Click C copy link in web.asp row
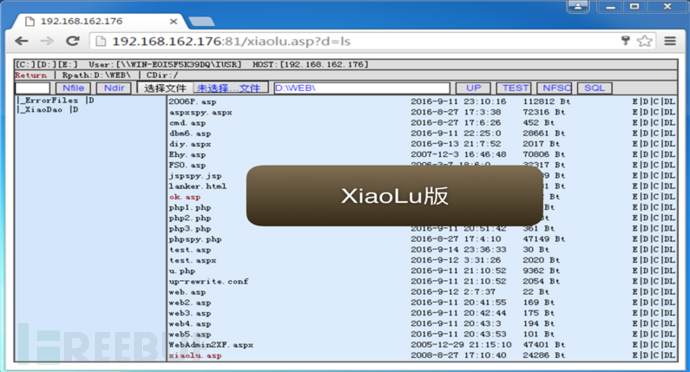The height and width of the screenshot is (372, 690). [x=656, y=292]
